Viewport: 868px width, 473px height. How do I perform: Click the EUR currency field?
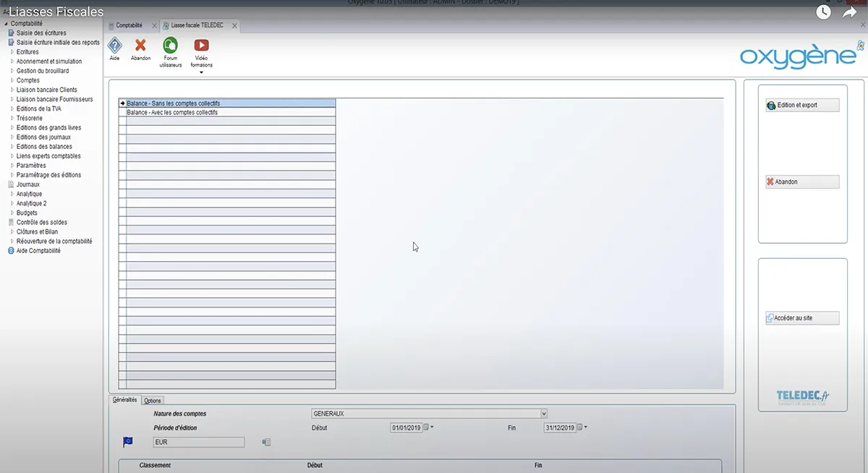(199, 442)
